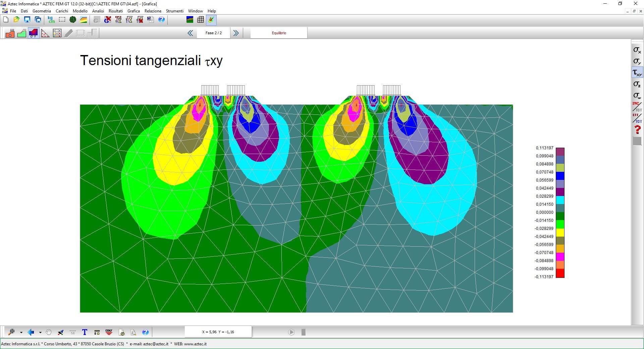This screenshot has height=349, width=644.
Task: Toggle the mesh grid display icon
Action: (200, 20)
